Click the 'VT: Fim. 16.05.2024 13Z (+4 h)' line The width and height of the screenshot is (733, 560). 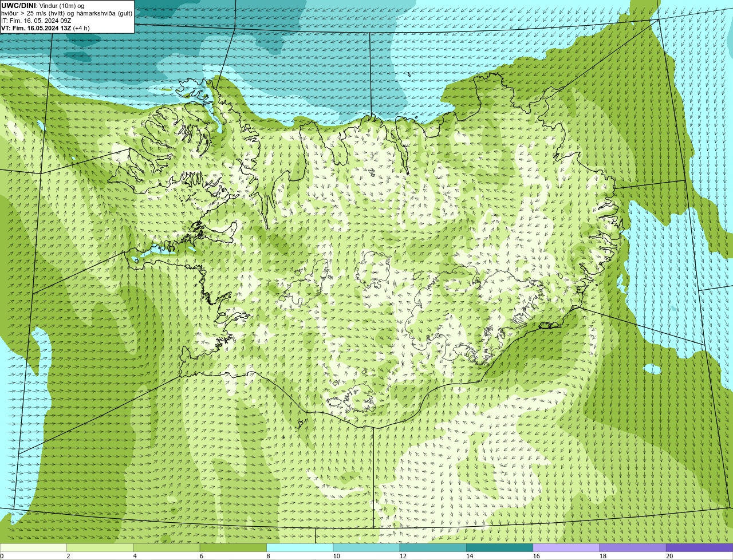pos(45,28)
